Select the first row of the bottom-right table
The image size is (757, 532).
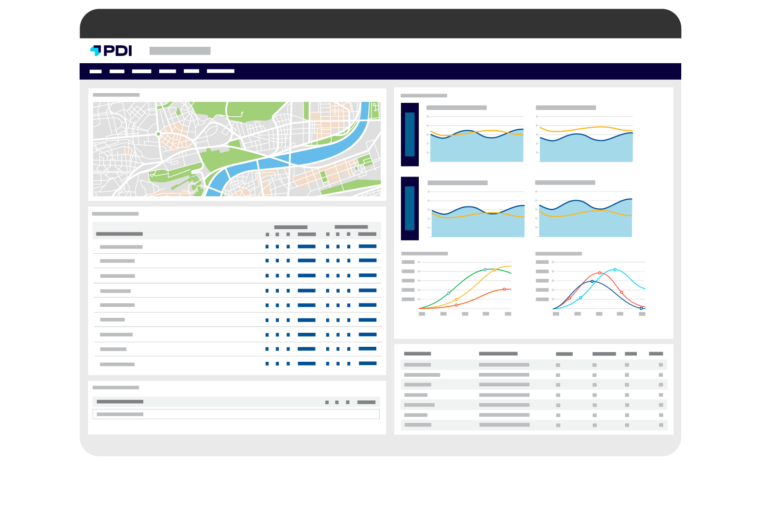pos(533,365)
